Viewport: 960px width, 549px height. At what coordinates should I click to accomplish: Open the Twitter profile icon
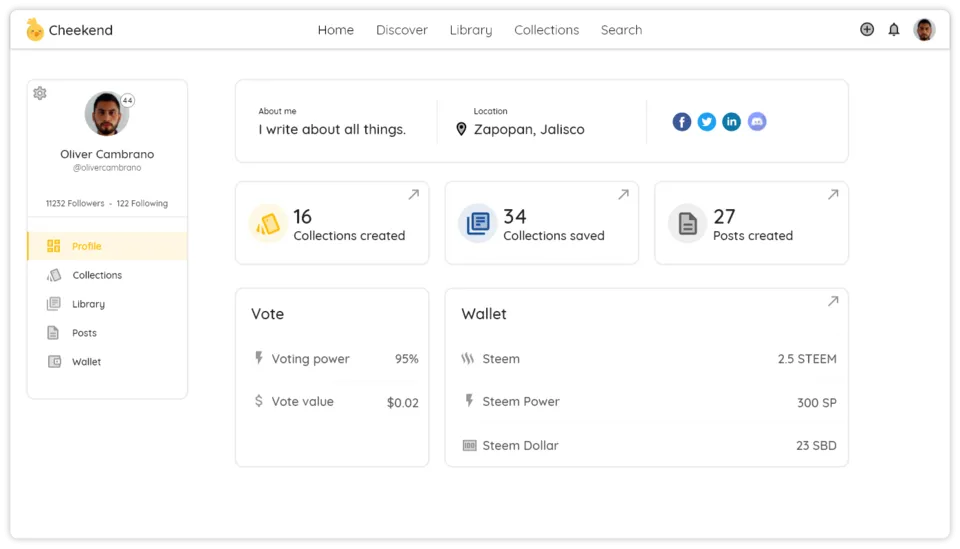pos(707,122)
